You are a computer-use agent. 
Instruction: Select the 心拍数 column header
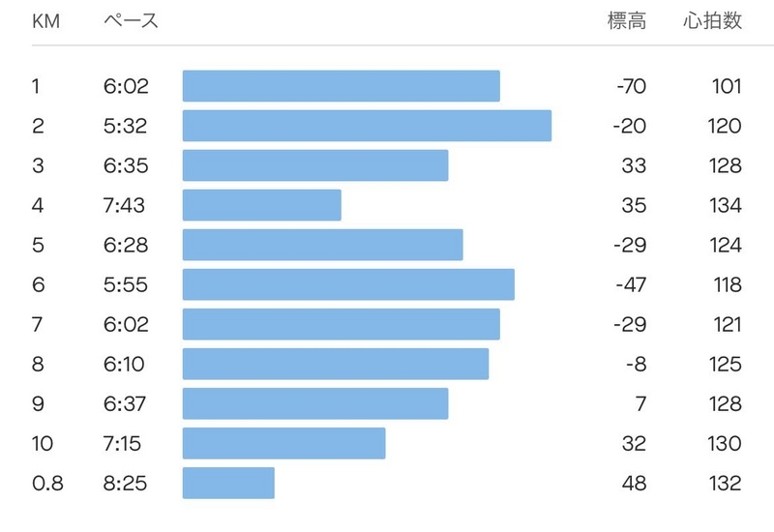pyautogui.click(x=712, y=21)
